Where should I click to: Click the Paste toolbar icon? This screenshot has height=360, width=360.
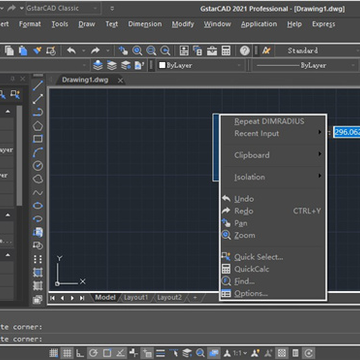coord(23,51)
